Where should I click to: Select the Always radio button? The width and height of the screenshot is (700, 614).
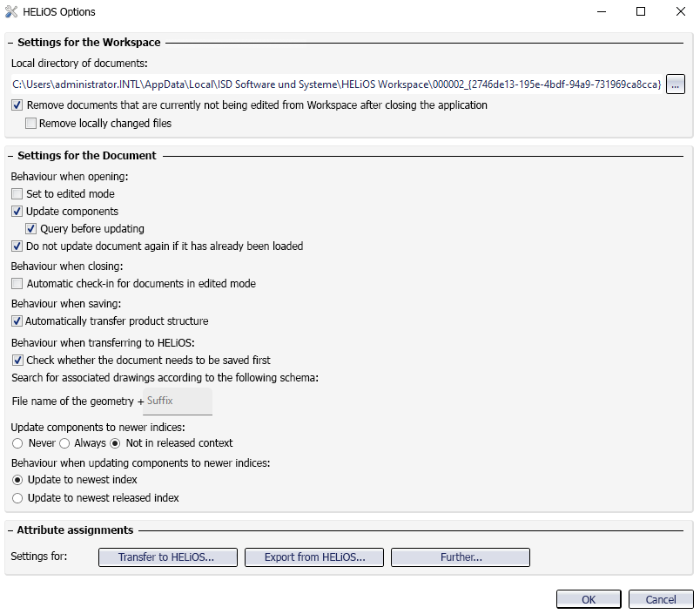click(x=64, y=443)
